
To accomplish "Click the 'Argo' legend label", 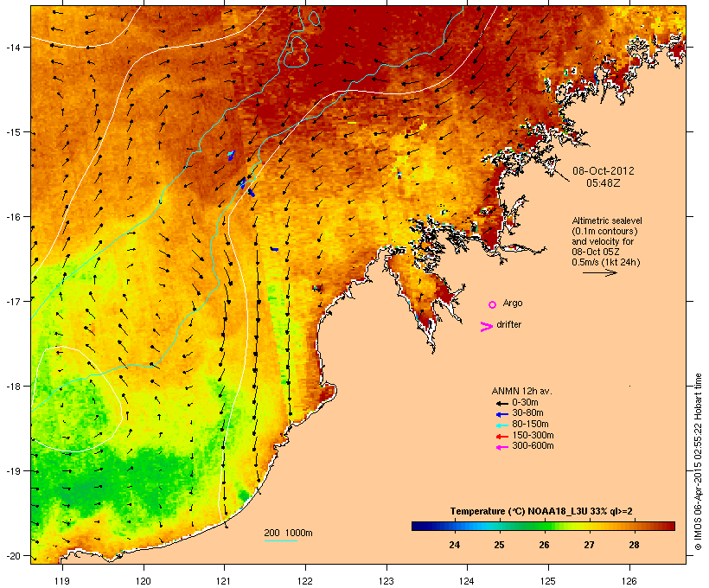I will [x=513, y=303].
